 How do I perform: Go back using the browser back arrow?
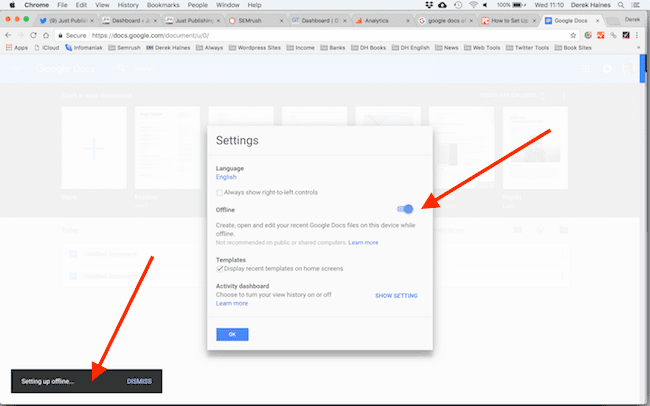click(8, 35)
